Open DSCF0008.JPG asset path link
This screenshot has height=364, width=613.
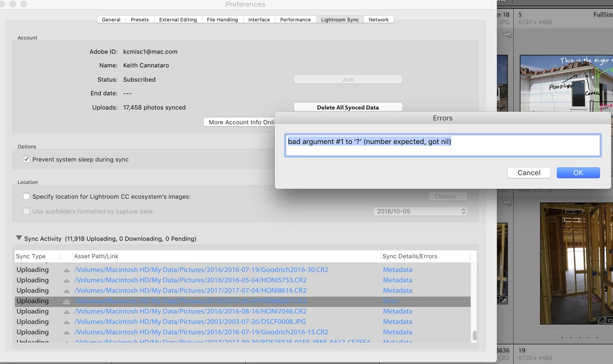tap(190, 322)
